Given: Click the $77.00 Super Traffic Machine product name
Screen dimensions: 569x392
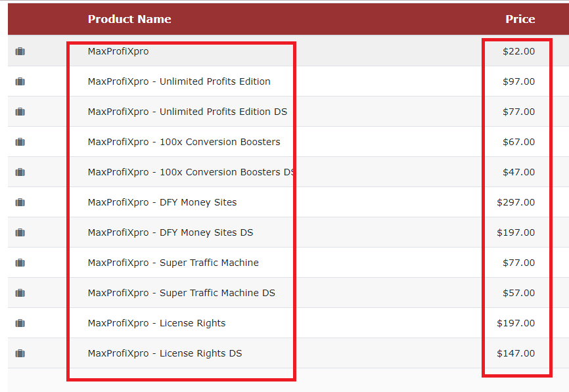Looking at the screenshot, I should tap(173, 263).
